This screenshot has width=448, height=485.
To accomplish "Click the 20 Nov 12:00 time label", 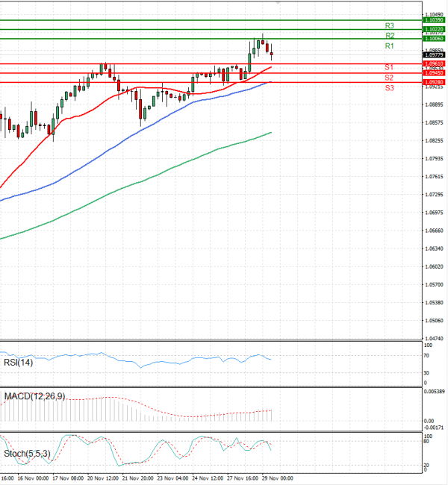I will coord(103,478).
